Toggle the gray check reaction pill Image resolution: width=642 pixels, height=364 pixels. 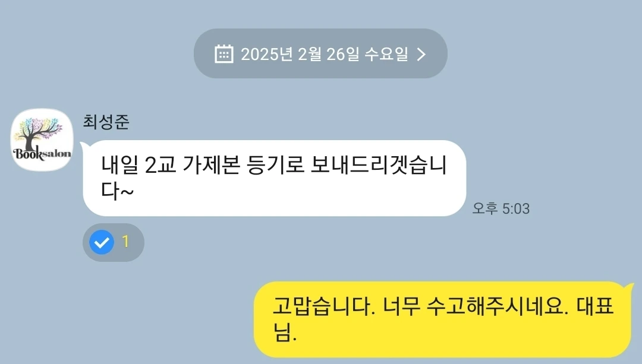coord(114,242)
